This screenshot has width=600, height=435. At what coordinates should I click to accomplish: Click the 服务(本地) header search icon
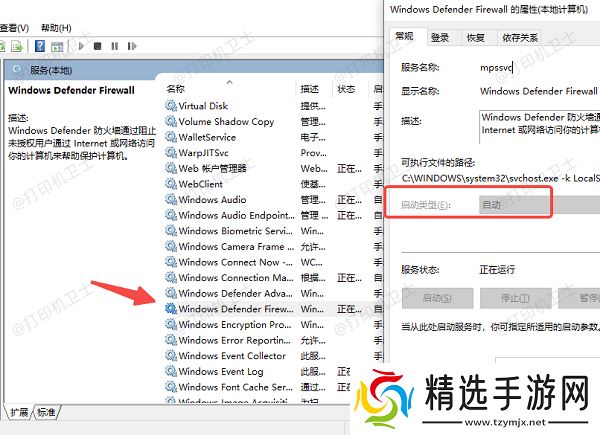tap(18, 70)
